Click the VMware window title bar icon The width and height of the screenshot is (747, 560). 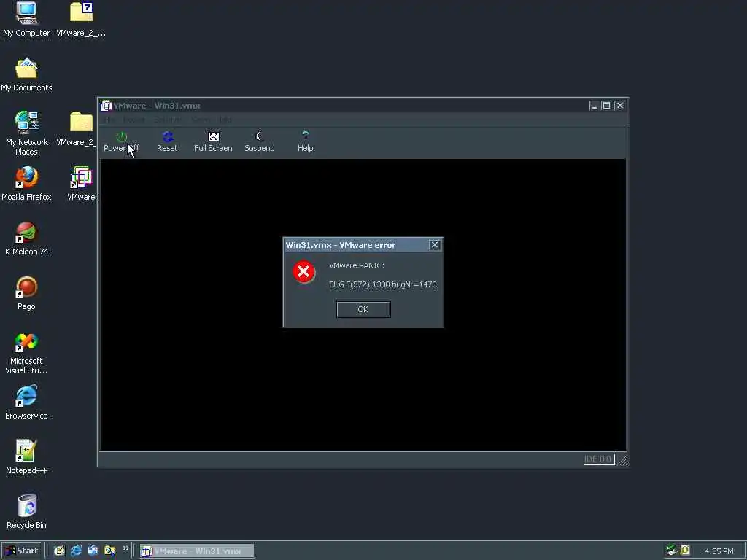(x=107, y=106)
